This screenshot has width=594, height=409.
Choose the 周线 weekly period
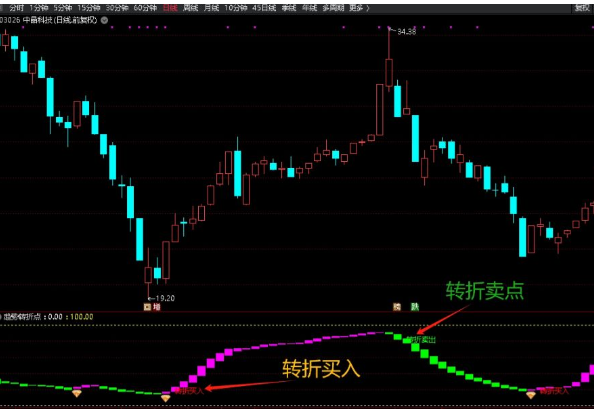tap(191, 8)
